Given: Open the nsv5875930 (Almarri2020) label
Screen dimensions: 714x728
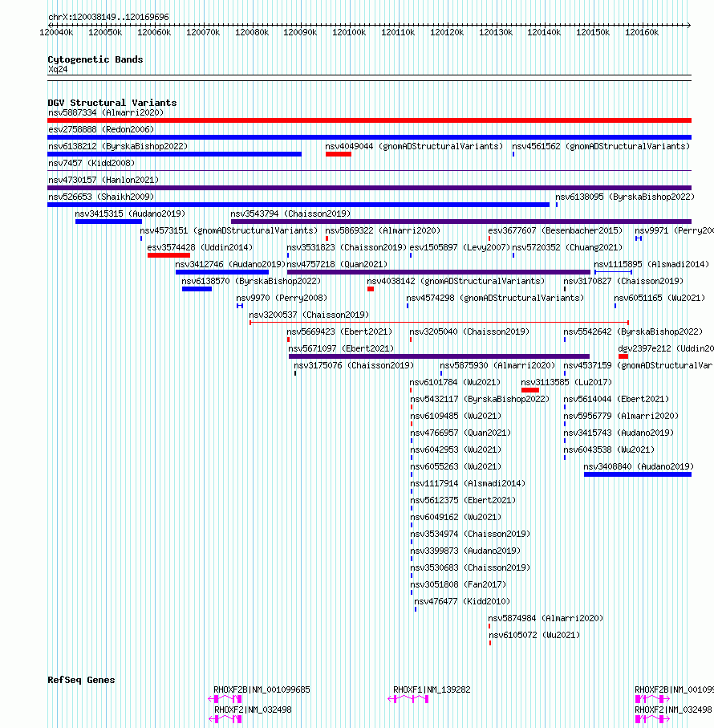Looking at the screenshot, I should tap(497, 366).
